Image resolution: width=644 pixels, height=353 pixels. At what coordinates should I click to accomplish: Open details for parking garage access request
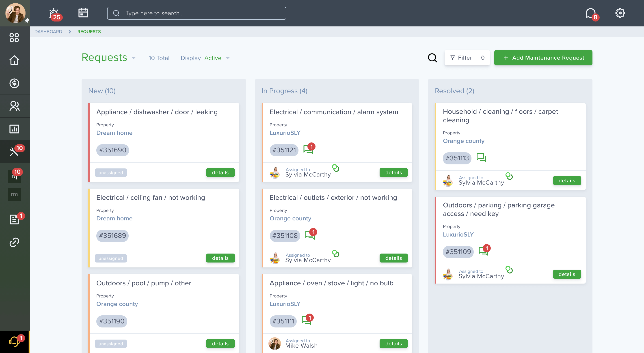point(567,274)
